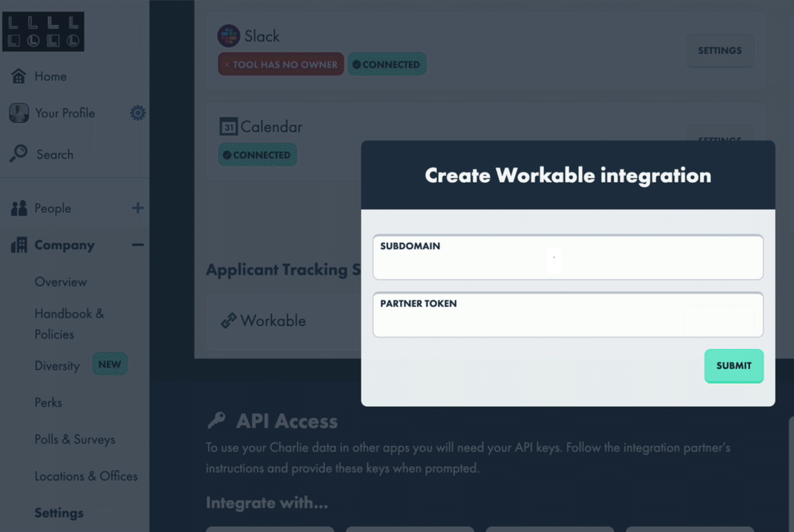Click the 'API Access' heading

[287, 422]
